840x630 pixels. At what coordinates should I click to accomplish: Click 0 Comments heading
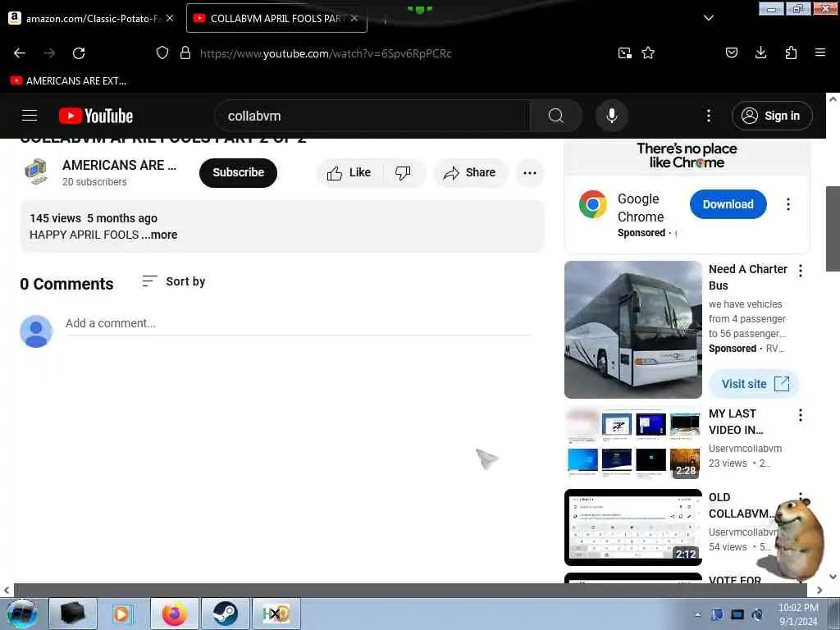[66, 284]
